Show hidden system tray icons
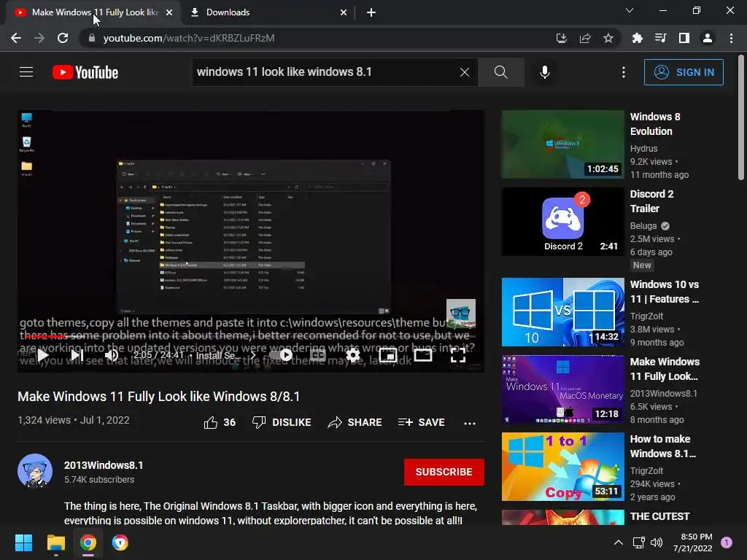Screen dimensions: 747x560 [x=619, y=542]
